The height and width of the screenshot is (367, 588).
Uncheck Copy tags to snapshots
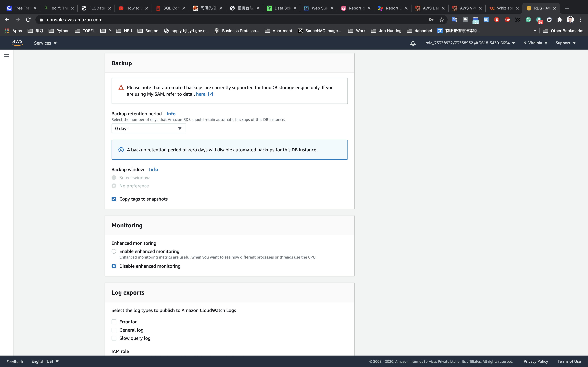point(114,199)
